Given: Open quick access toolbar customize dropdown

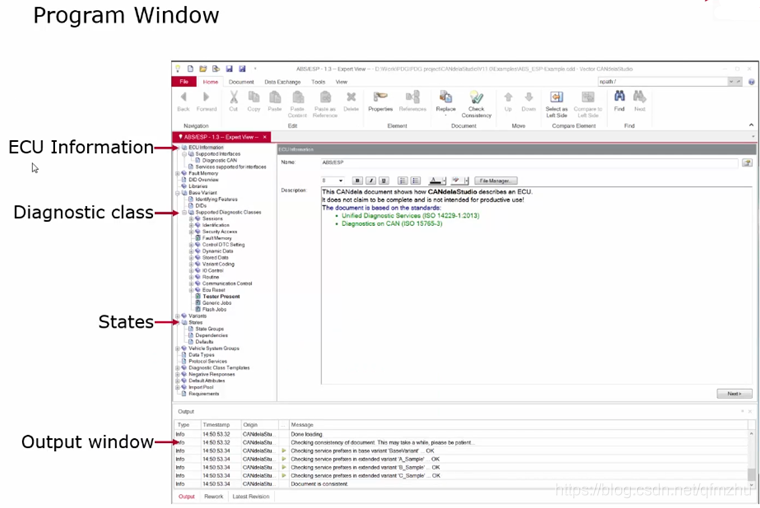Looking at the screenshot, I should click(x=255, y=69).
